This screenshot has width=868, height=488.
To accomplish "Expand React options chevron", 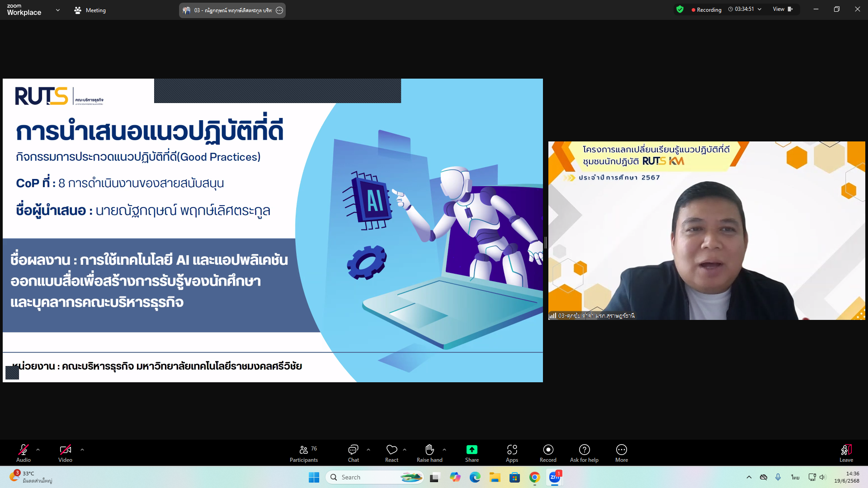I will pos(405,450).
